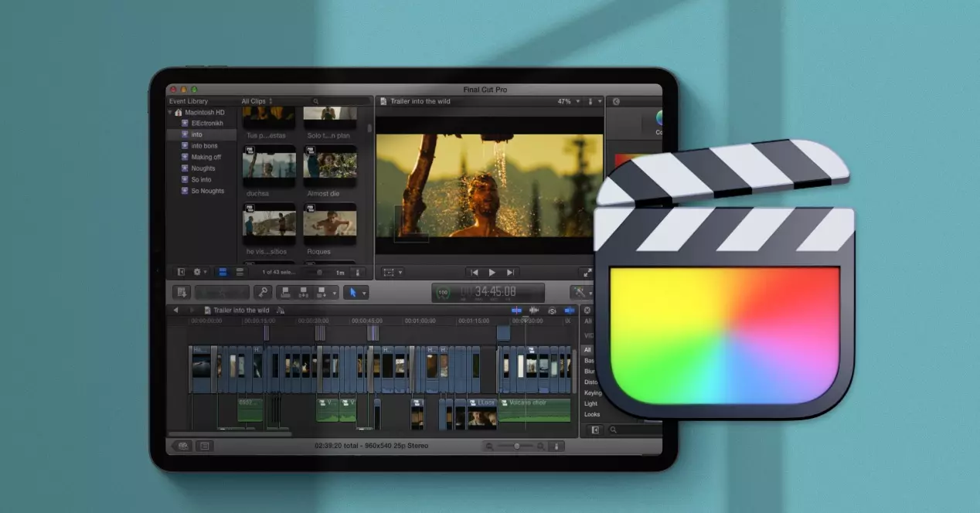Image resolution: width=980 pixels, height=513 pixels.
Task: Click the 00:01:00:00 timeline ruler mark
Action: 420,321
